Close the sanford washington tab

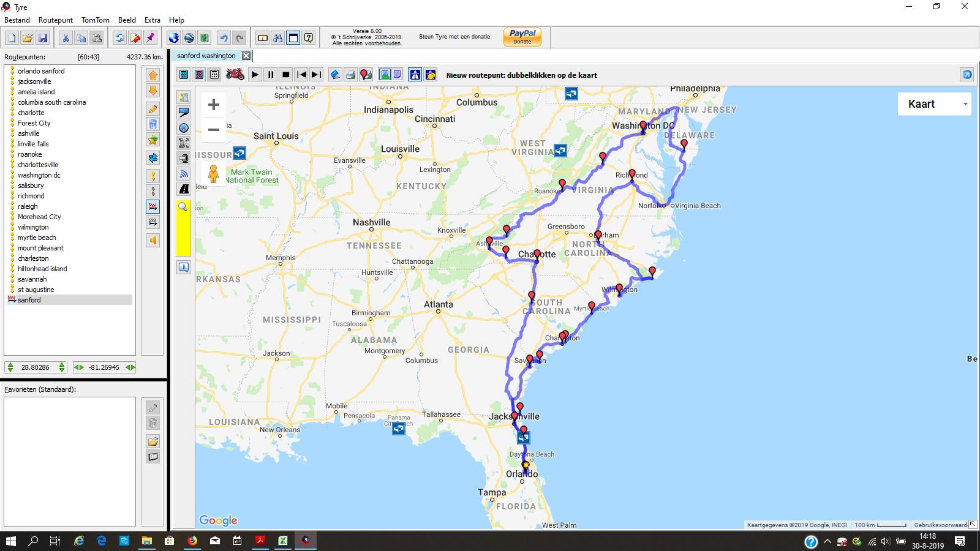point(246,56)
